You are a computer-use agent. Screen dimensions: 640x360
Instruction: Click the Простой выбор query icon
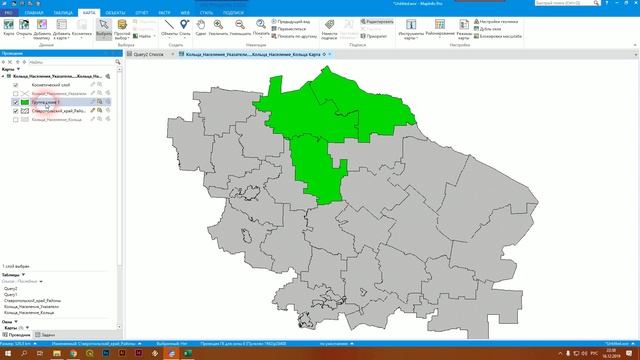(122, 25)
